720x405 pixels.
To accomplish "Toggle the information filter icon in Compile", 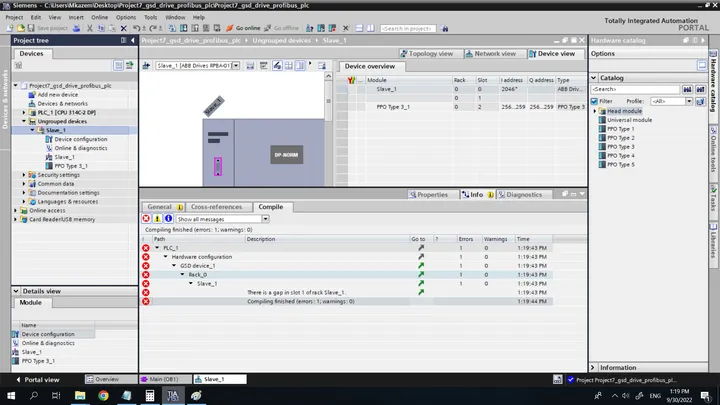I will (x=168, y=219).
